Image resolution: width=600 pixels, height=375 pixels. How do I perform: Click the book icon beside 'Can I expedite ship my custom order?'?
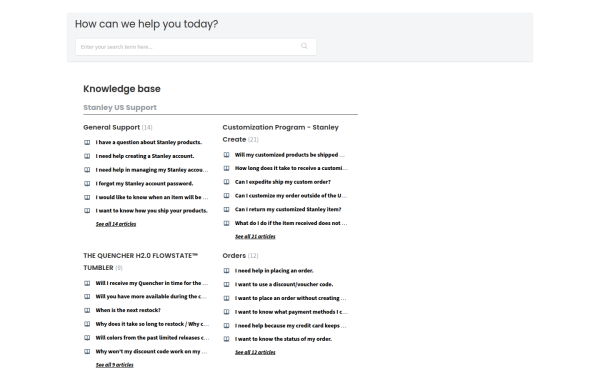(x=227, y=182)
